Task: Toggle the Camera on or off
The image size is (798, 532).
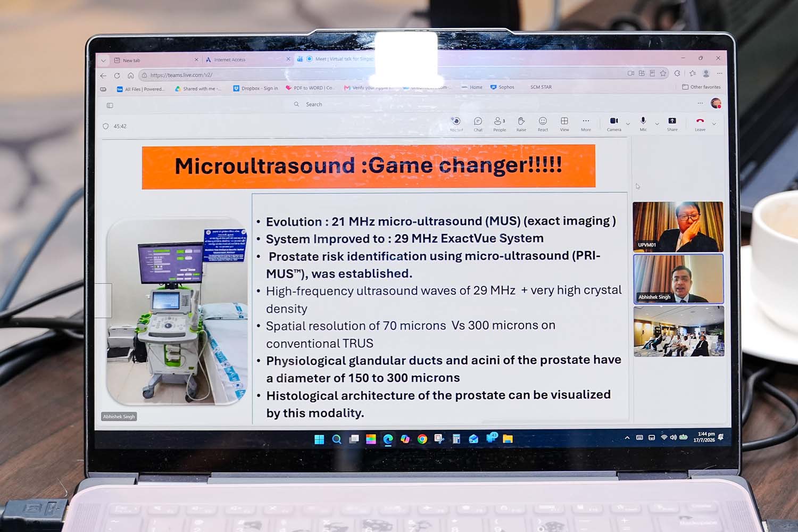Action: [614, 124]
